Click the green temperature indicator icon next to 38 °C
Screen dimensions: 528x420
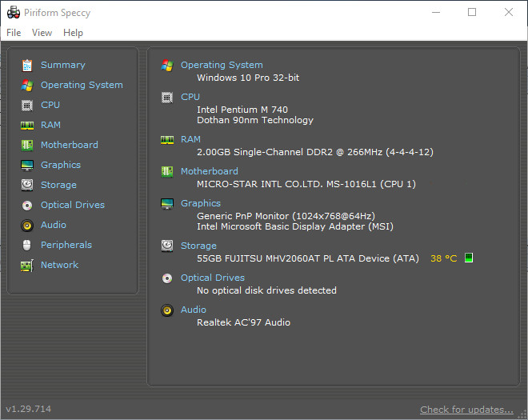click(x=469, y=258)
